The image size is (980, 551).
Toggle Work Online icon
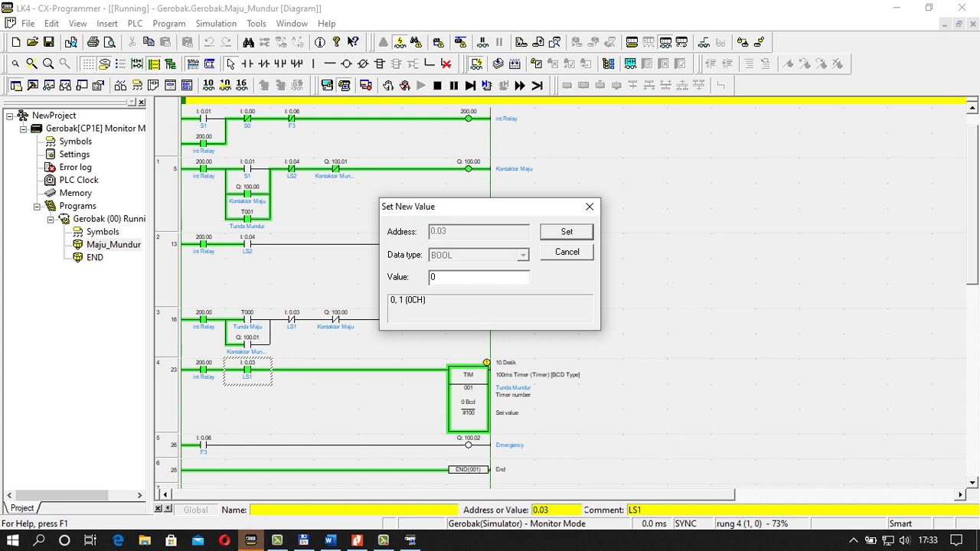tap(384, 42)
